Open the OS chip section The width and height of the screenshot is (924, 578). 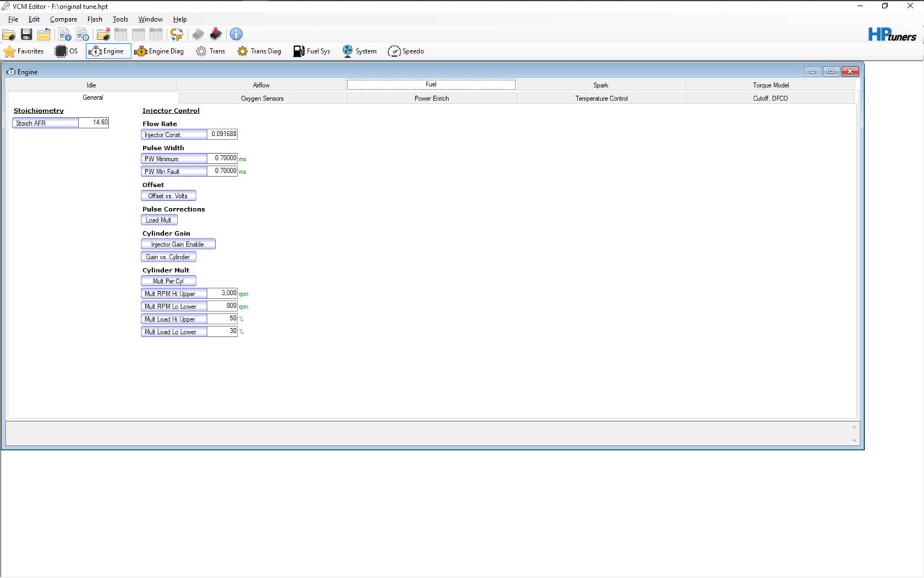click(x=66, y=51)
